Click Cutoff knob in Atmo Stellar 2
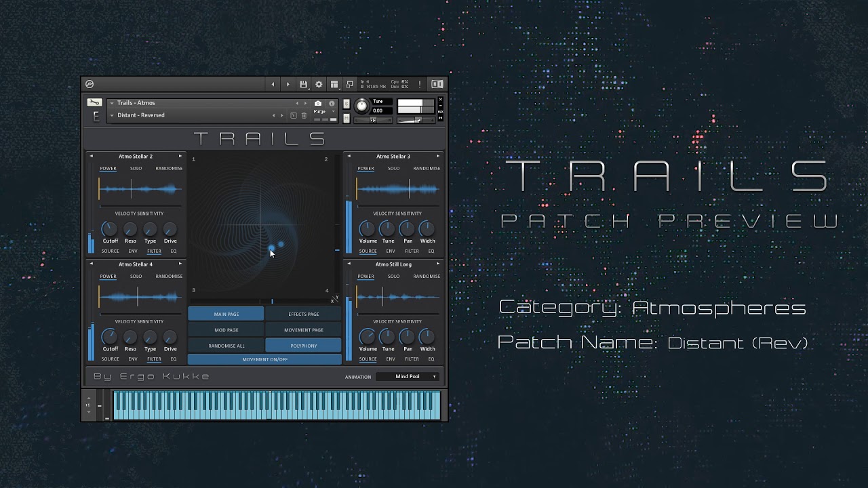 tap(110, 229)
